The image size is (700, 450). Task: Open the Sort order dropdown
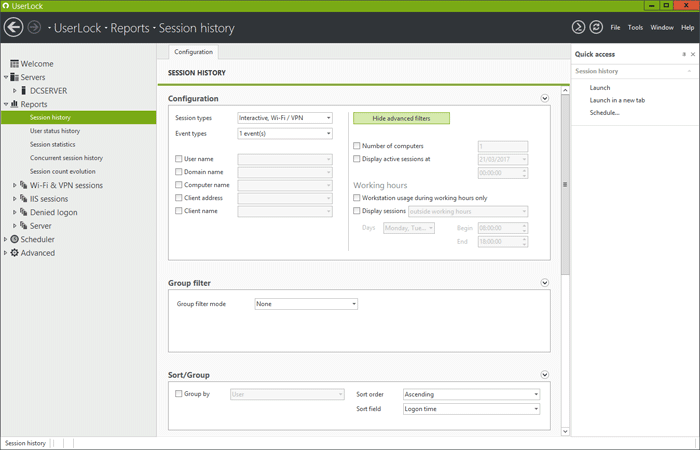[x=471, y=394]
